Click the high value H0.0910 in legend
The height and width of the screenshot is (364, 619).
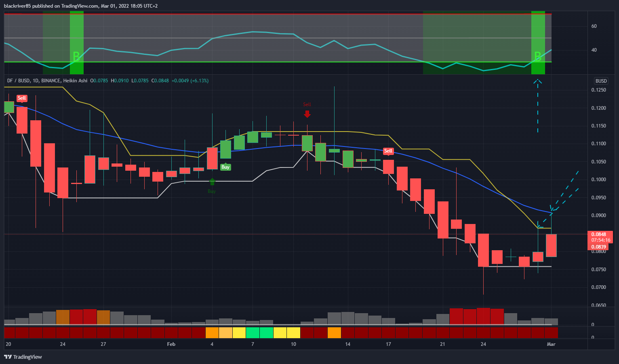120,81
